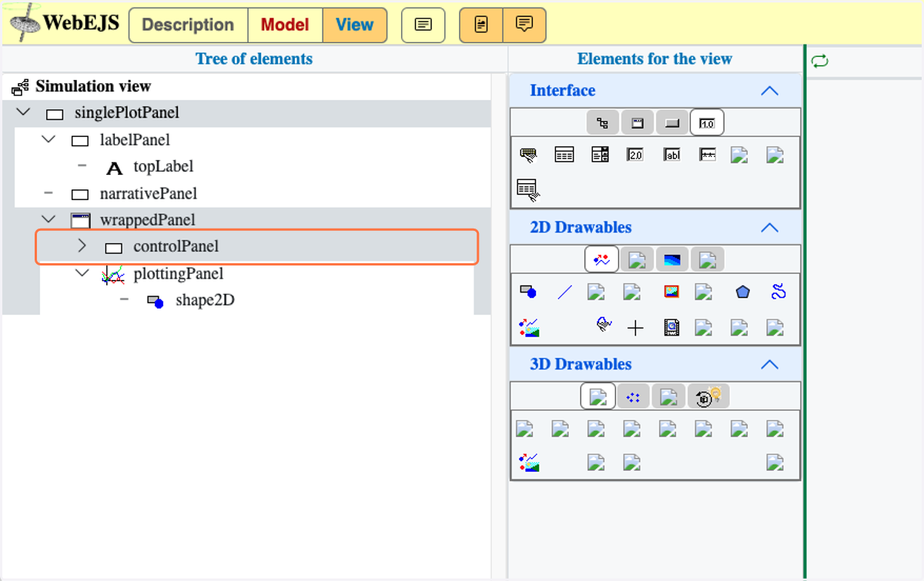This screenshot has height=581, width=924.
Task: Pick the keyboard-with-hand Interface element
Action: click(527, 155)
